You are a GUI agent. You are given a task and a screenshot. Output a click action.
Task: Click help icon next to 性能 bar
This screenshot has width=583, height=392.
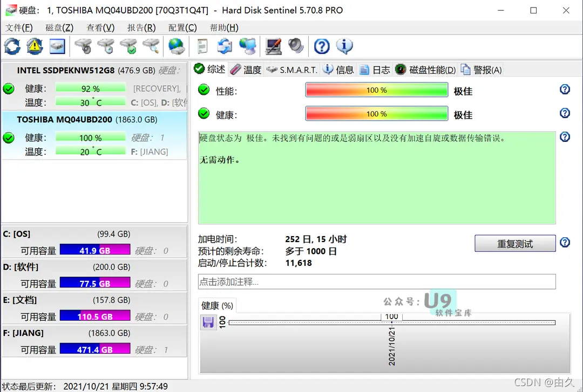point(565,89)
